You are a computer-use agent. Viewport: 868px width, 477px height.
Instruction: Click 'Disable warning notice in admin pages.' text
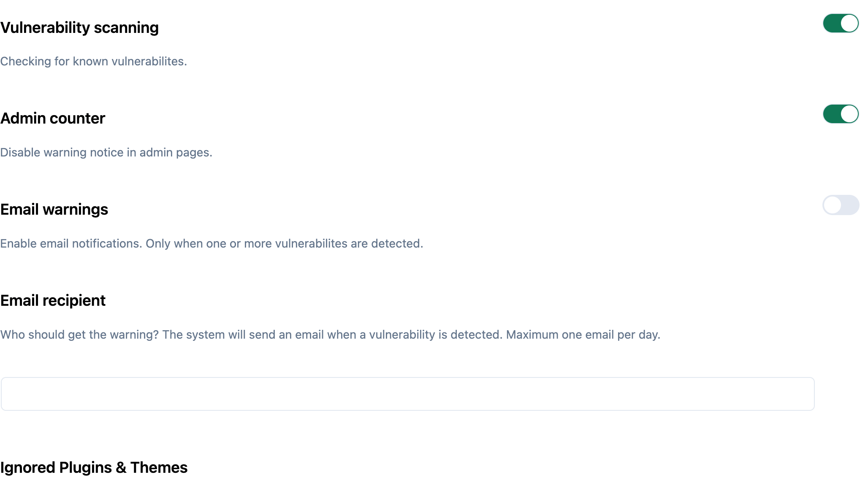106,153
